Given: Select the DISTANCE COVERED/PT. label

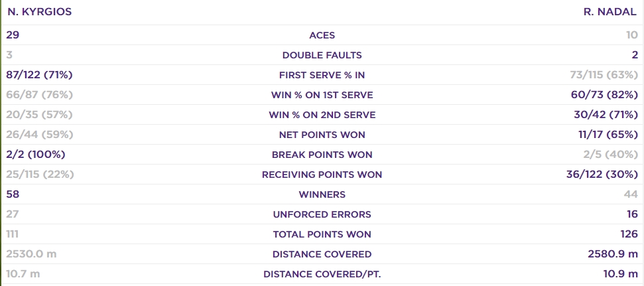Looking at the screenshot, I should [x=322, y=274].
